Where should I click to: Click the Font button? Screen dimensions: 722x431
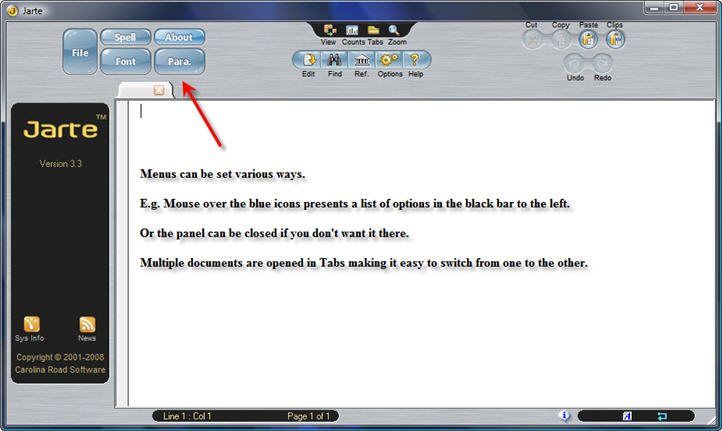[125, 61]
